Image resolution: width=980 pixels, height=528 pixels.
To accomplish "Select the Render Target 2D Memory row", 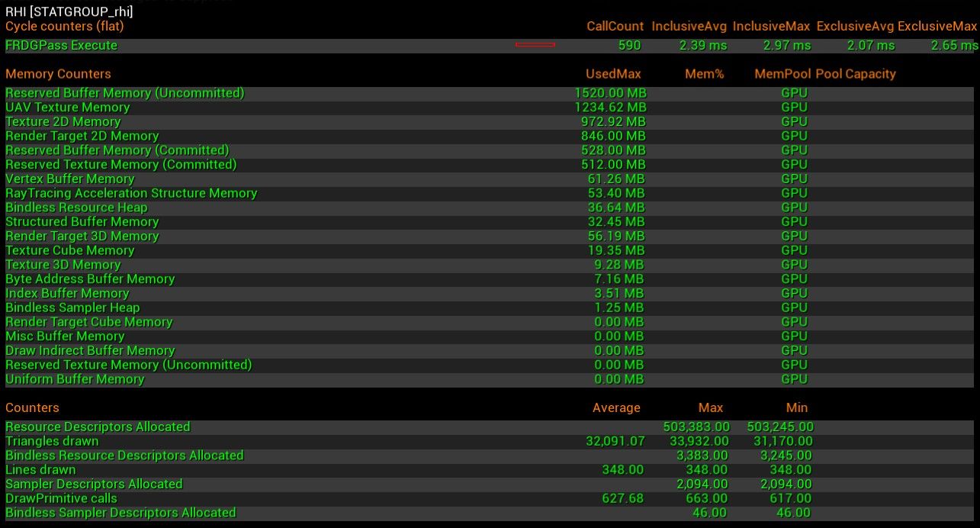I will [x=490, y=136].
